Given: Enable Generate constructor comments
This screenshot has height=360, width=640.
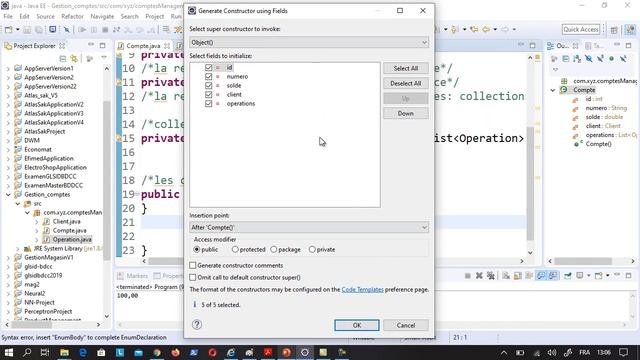Looking at the screenshot, I should [x=193, y=265].
